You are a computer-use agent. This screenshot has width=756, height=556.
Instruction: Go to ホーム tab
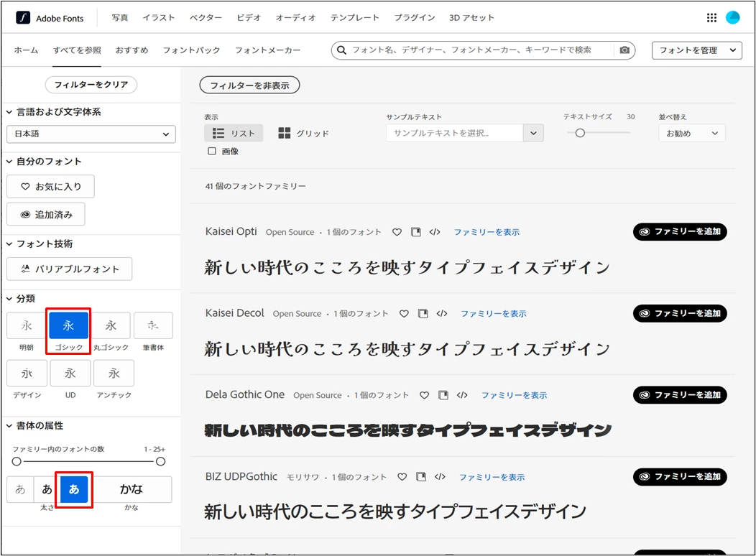(26, 50)
